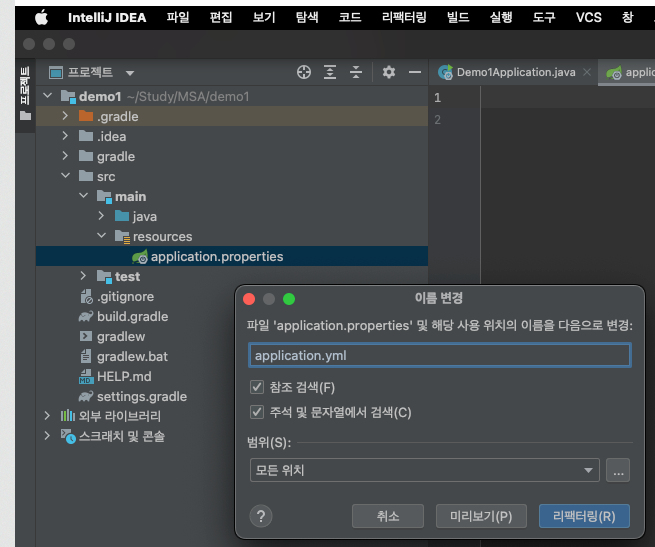Click the 스크래치 및 콘솔 icon
655x547 pixels.
point(68,436)
